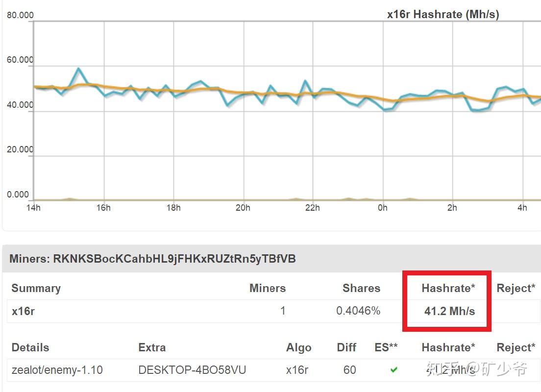
Task: Select the x16r summary row label
Action: pos(23,311)
